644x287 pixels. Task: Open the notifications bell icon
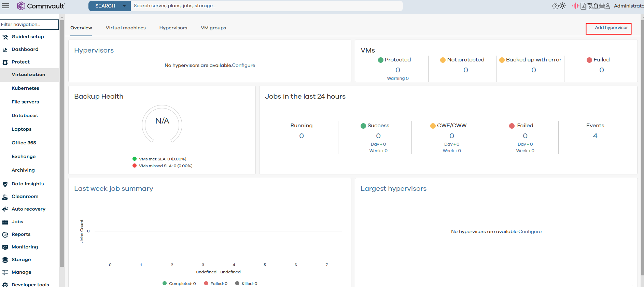pyautogui.click(x=596, y=6)
